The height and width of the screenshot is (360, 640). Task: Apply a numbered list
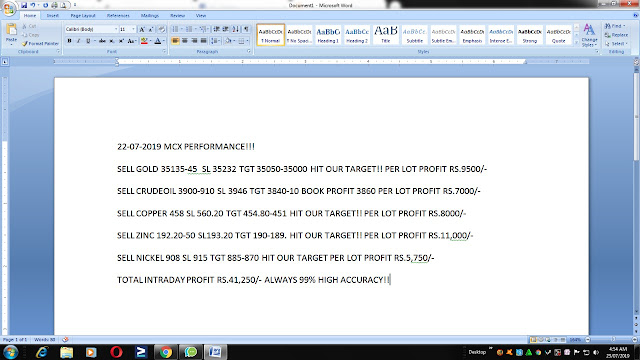[189, 29]
